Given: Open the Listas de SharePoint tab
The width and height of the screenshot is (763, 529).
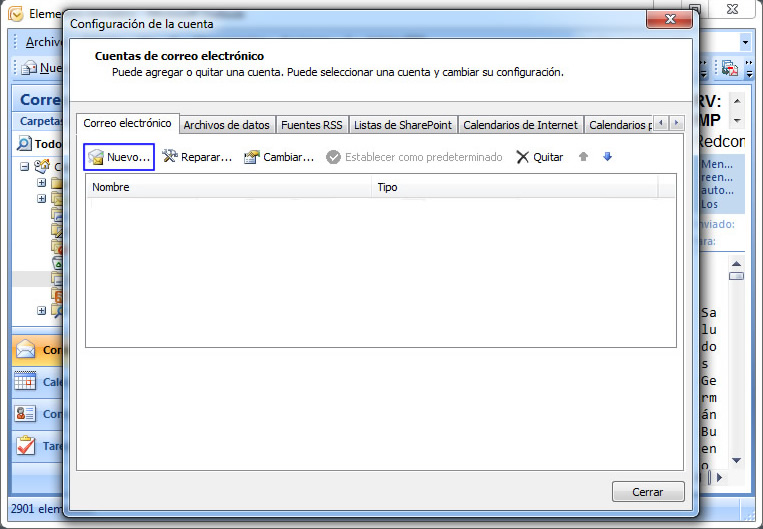Looking at the screenshot, I should pos(403,125).
